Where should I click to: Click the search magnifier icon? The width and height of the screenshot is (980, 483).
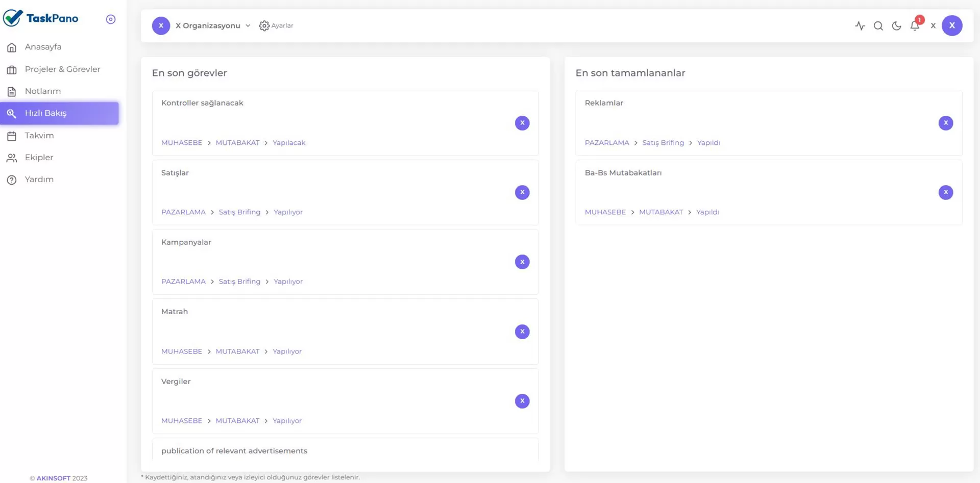coord(878,26)
